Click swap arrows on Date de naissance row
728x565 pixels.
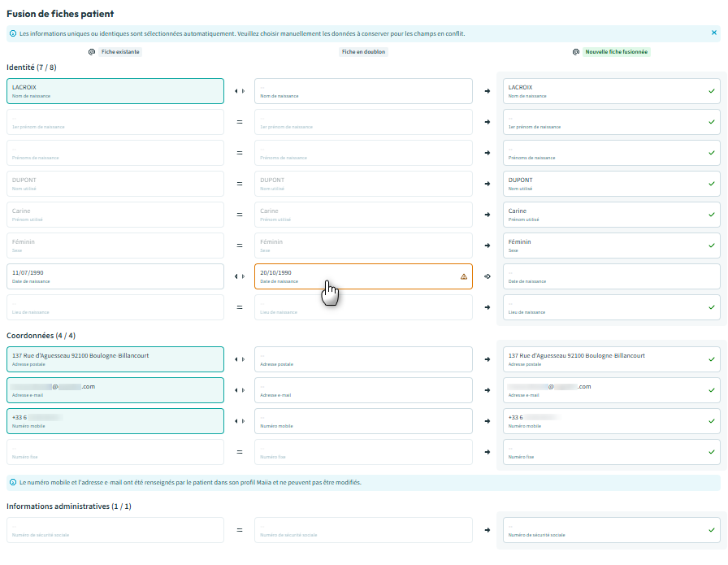(239, 276)
